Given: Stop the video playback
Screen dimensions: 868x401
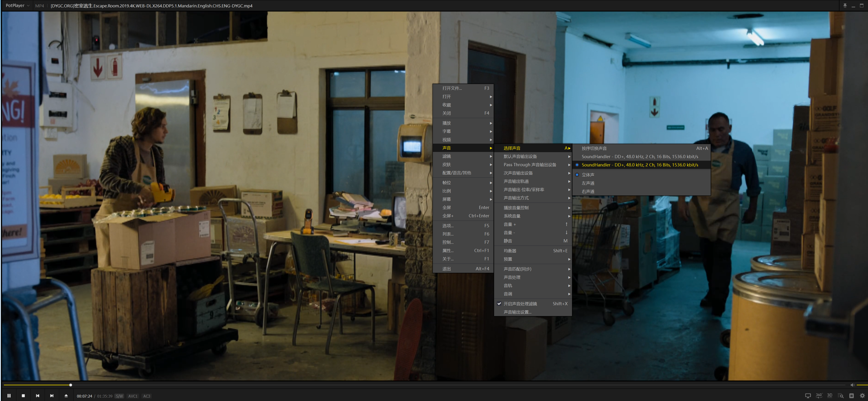Looking at the screenshot, I should pos(23,396).
